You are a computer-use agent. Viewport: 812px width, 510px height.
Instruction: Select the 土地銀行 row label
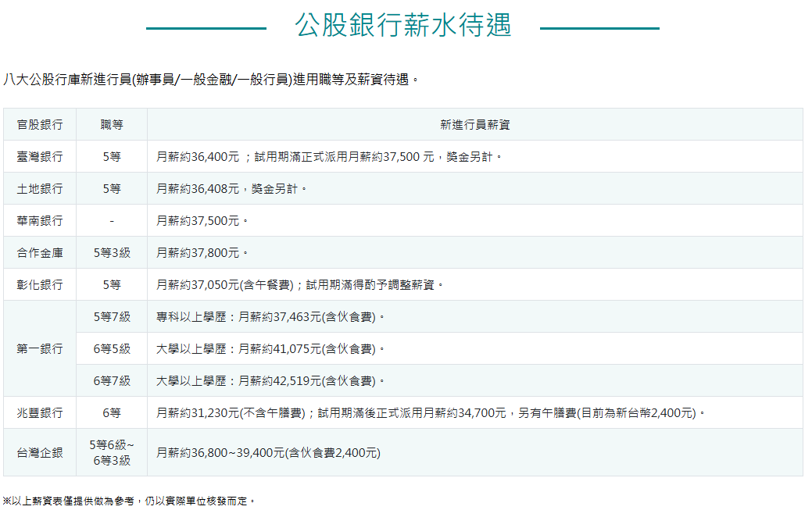click(40, 189)
